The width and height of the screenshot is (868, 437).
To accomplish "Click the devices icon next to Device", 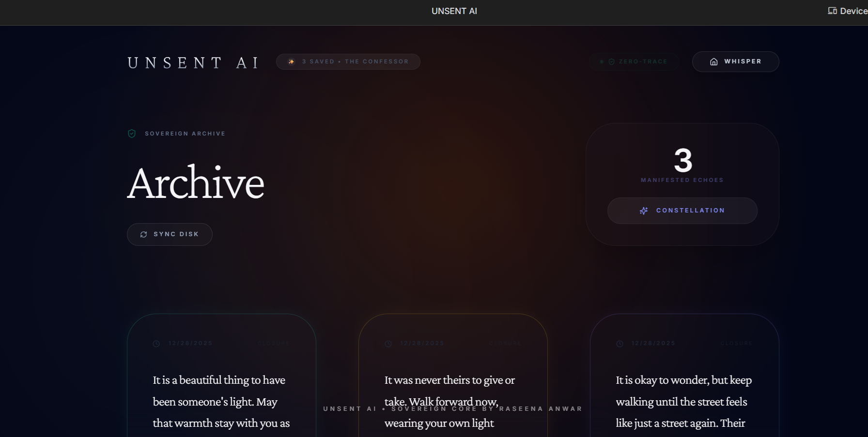I will (x=832, y=11).
